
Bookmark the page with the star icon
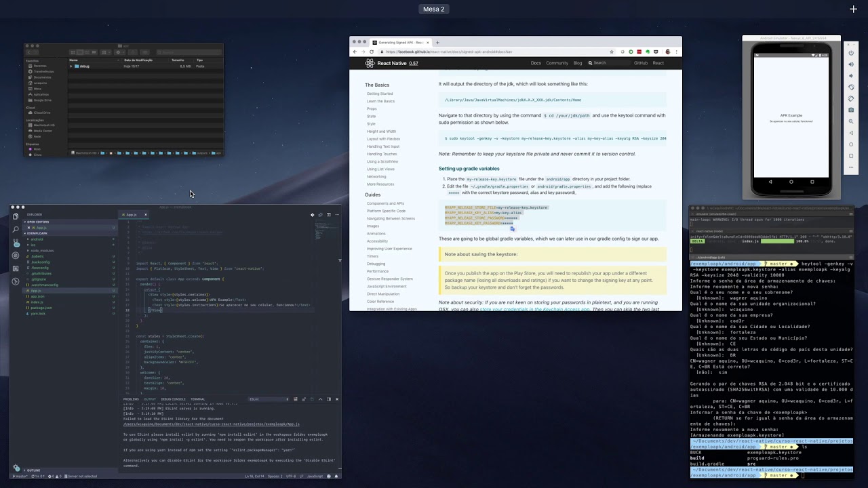point(612,52)
